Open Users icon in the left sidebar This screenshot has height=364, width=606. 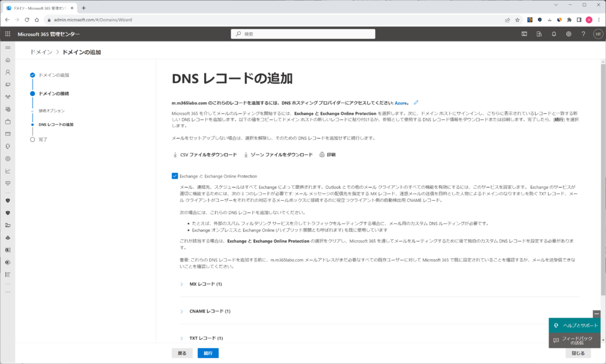click(8, 72)
